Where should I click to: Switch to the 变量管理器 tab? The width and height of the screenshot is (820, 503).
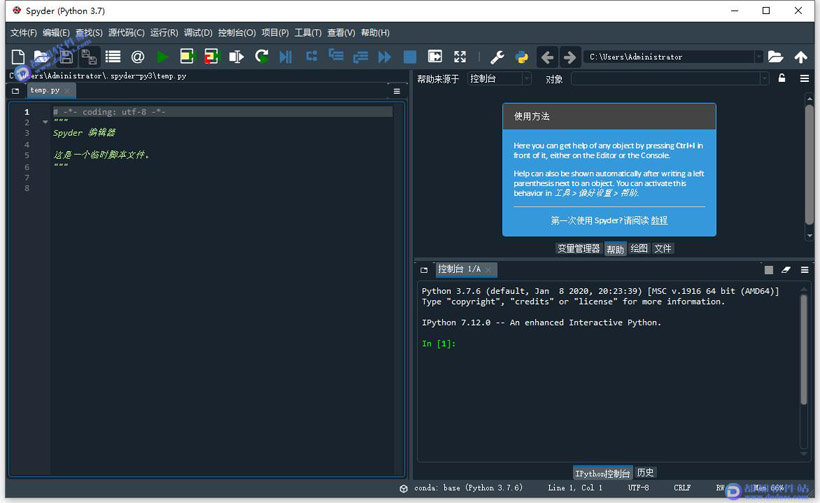(x=578, y=248)
